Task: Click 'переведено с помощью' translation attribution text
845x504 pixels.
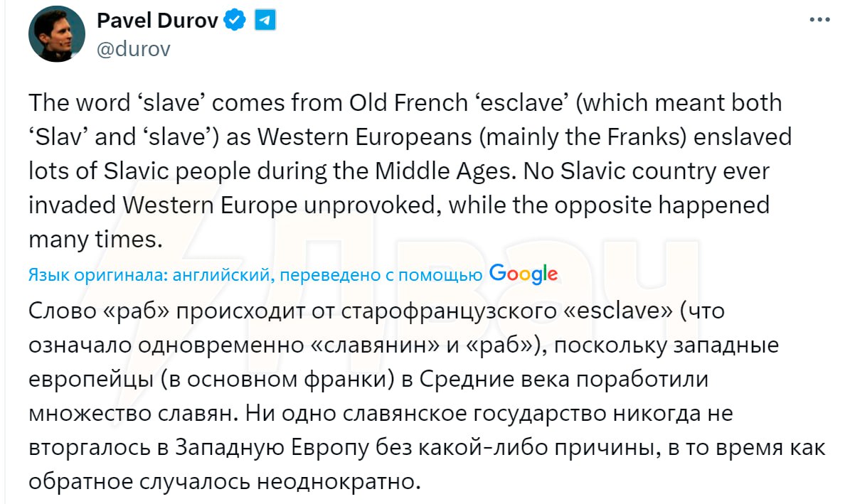Action: tap(381, 275)
